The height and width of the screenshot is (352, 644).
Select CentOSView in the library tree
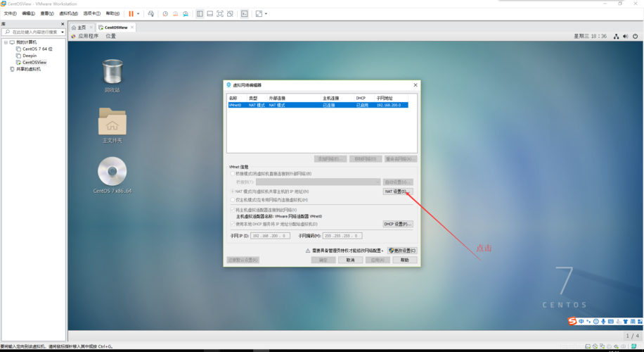tap(34, 63)
